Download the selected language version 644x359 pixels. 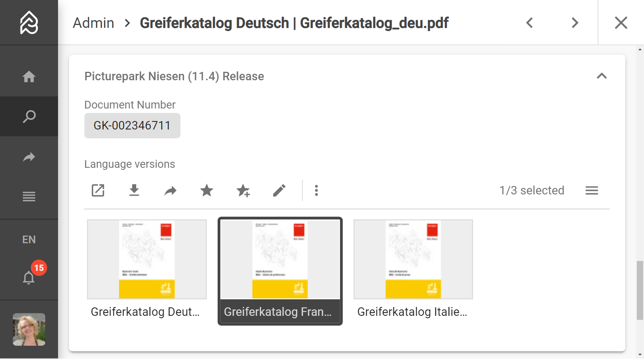coord(134,190)
